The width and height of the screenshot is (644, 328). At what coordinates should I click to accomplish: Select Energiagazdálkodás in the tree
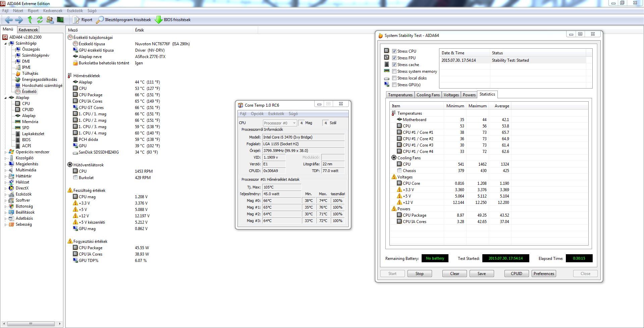(39, 79)
